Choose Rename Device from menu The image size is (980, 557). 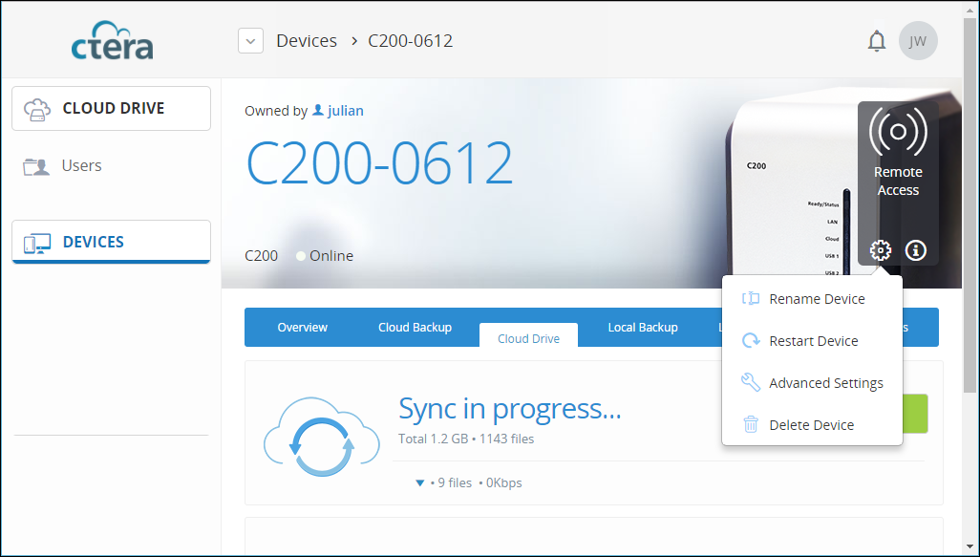(x=812, y=299)
